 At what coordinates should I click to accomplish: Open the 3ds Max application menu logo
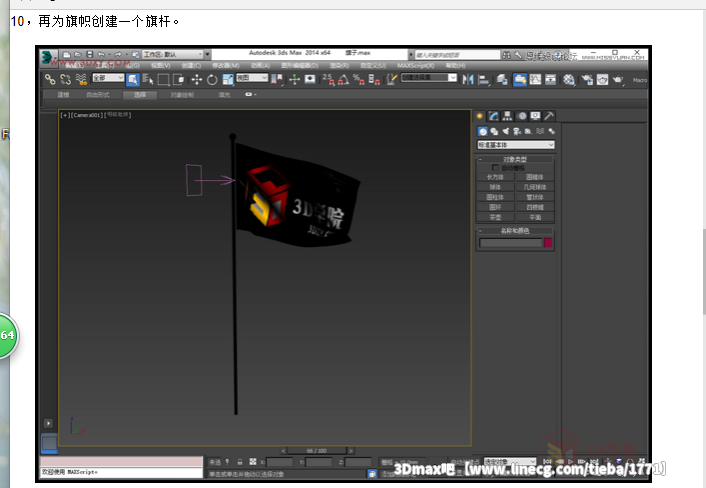[48, 57]
